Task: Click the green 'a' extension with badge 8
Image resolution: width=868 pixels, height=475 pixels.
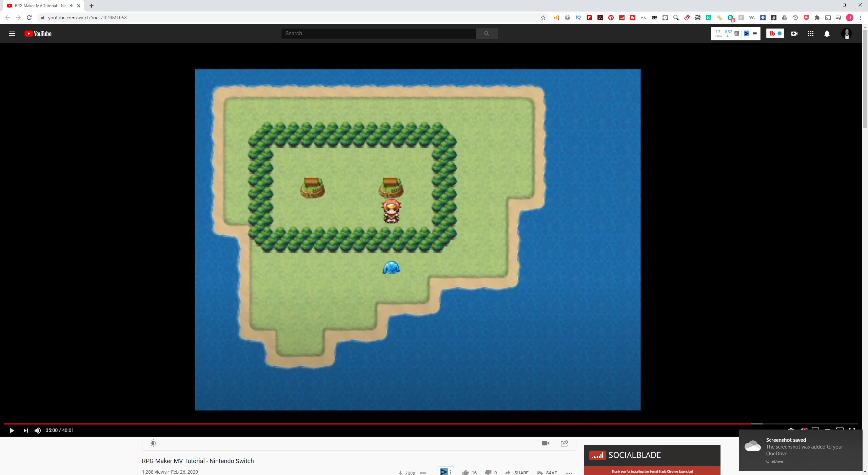Action: [x=731, y=18]
